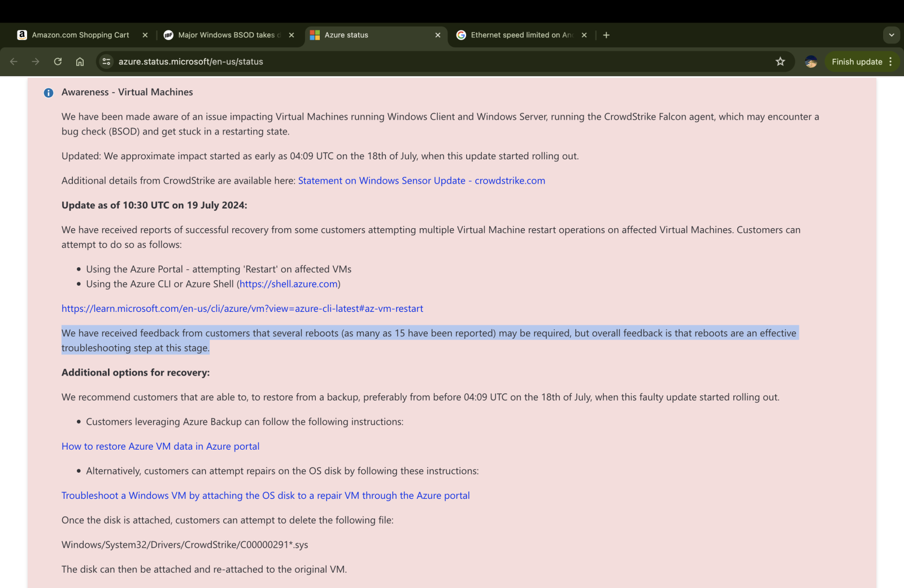The width and height of the screenshot is (904, 588).
Task: Click the Alternatively, customers can attempt repairs bullet
Action: coord(282,471)
